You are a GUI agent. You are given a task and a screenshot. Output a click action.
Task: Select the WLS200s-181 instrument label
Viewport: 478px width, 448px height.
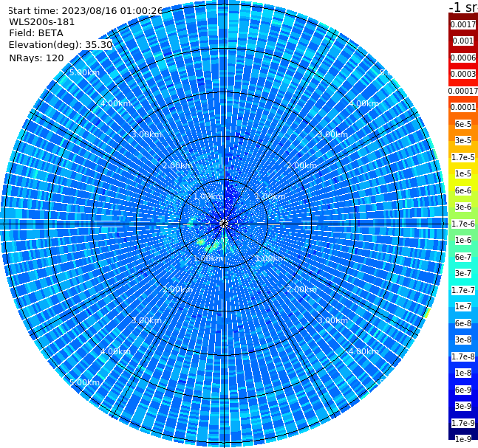pos(42,22)
